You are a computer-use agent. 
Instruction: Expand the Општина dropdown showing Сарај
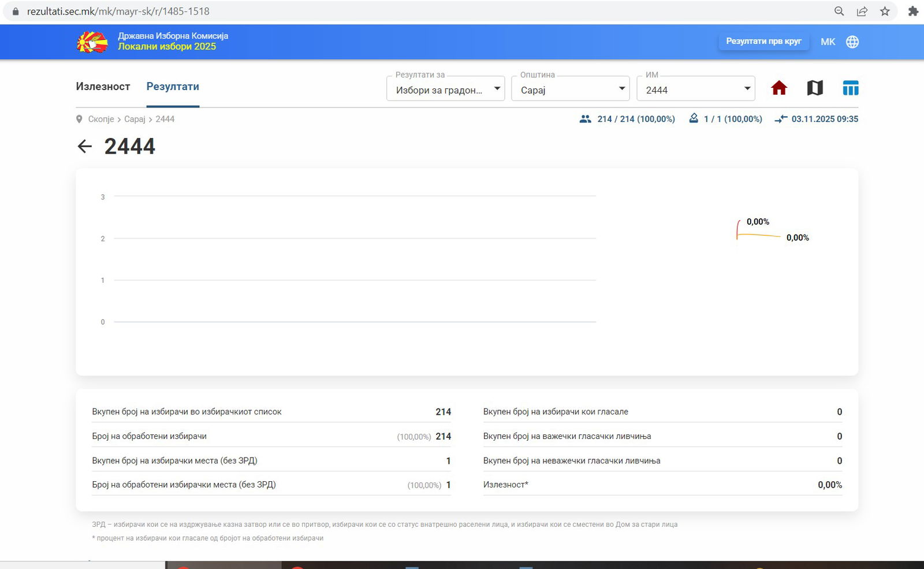click(571, 90)
